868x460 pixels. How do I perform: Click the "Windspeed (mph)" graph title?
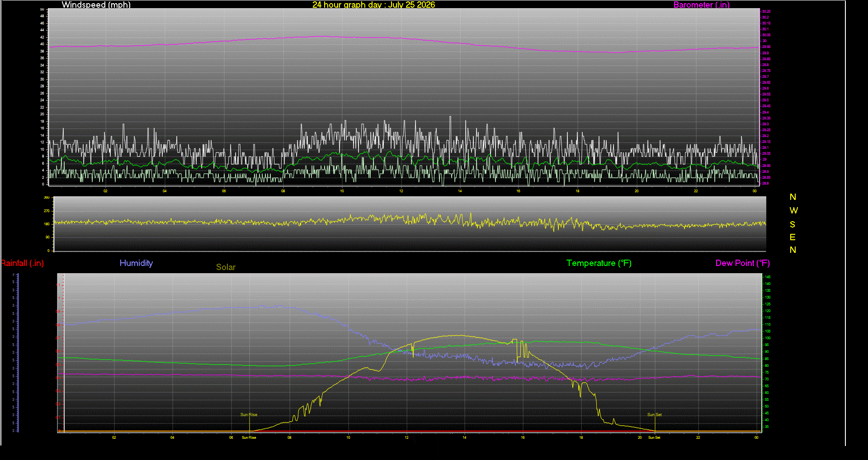point(96,5)
